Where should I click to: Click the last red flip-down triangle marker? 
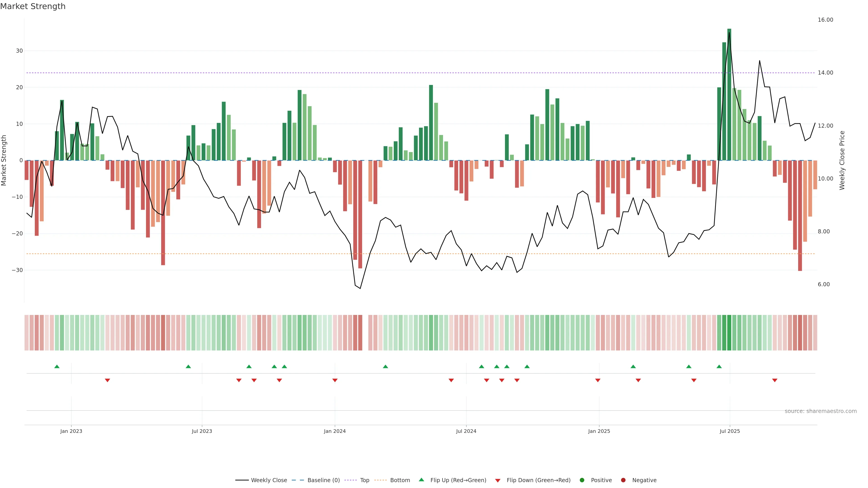775,380
